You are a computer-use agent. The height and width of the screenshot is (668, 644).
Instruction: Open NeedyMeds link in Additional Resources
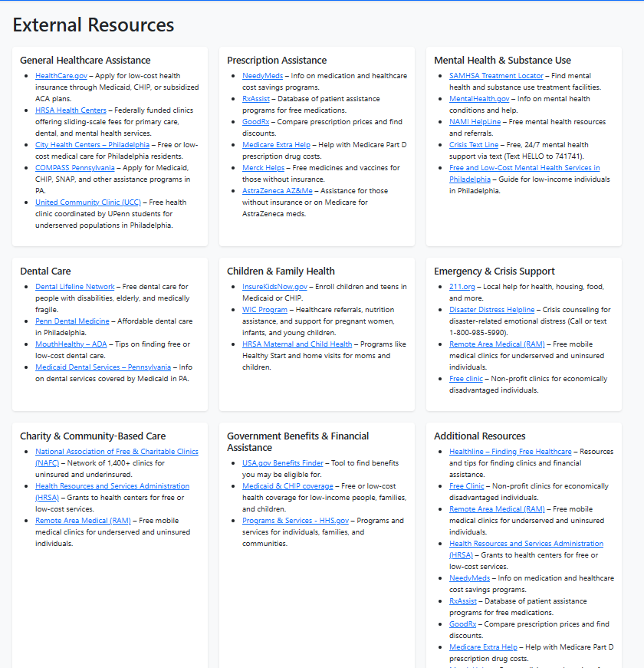point(469,578)
